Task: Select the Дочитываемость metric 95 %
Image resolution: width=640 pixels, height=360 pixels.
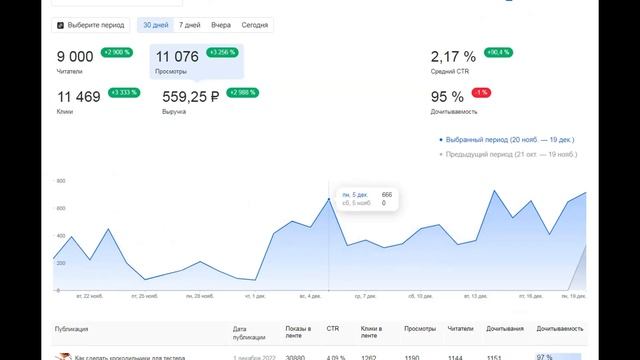Action: tap(461, 102)
